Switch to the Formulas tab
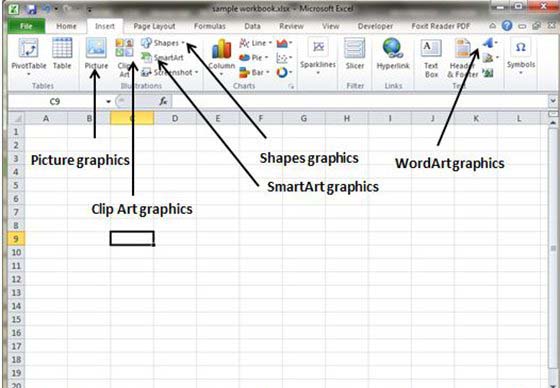Viewport: 560px width, 388px height. click(210, 26)
